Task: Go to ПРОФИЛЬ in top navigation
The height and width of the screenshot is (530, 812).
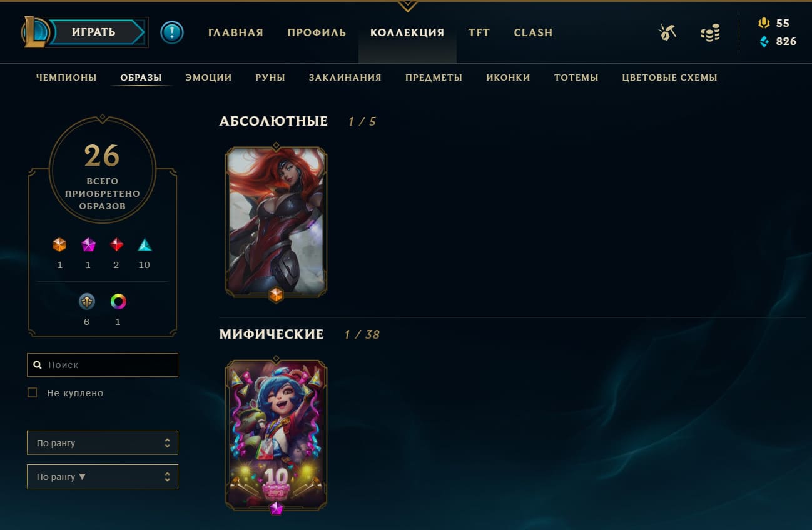Action: coord(317,32)
